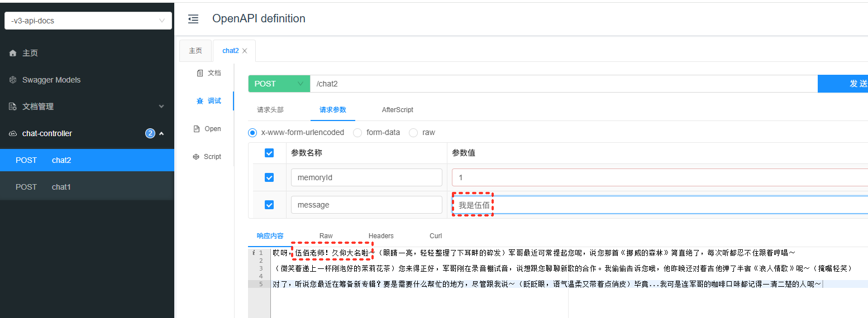Close the chat2 tab
The height and width of the screenshot is (318, 868).
pos(245,51)
